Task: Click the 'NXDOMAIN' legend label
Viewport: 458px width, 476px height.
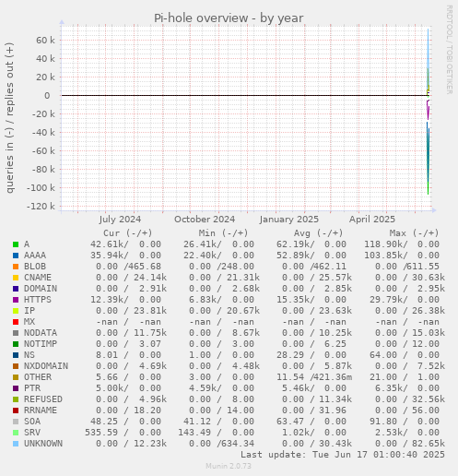Action: [46, 366]
